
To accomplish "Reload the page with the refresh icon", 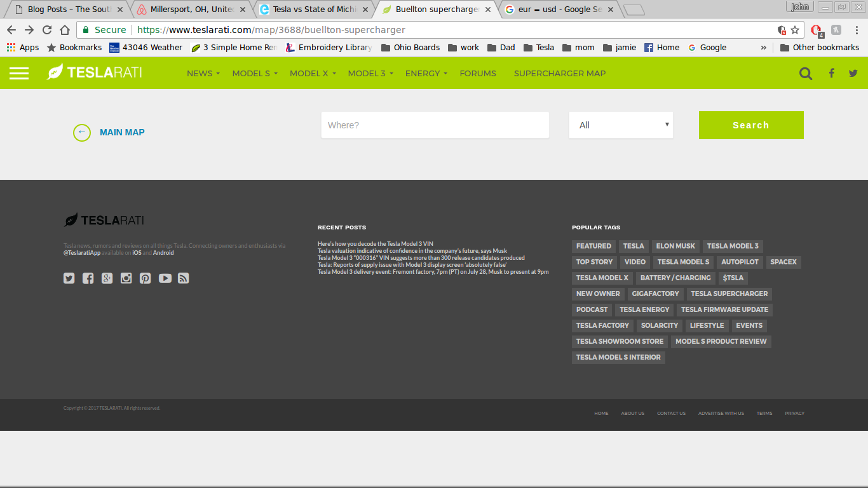I will click(x=47, y=30).
